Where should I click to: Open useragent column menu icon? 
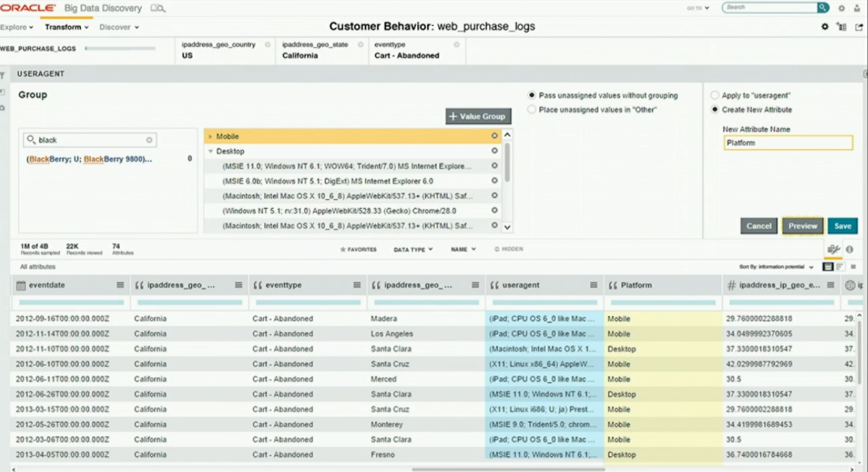point(594,285)
